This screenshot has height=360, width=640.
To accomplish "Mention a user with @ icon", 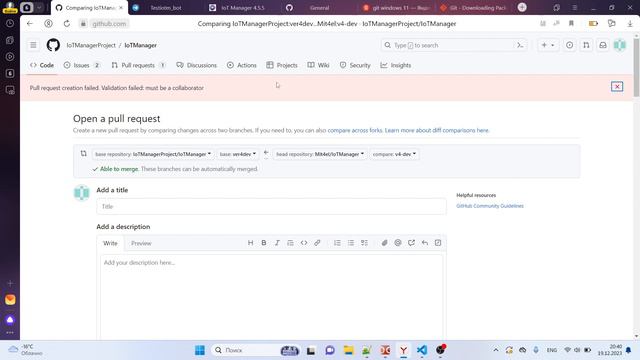I will (x=398, y=243).
